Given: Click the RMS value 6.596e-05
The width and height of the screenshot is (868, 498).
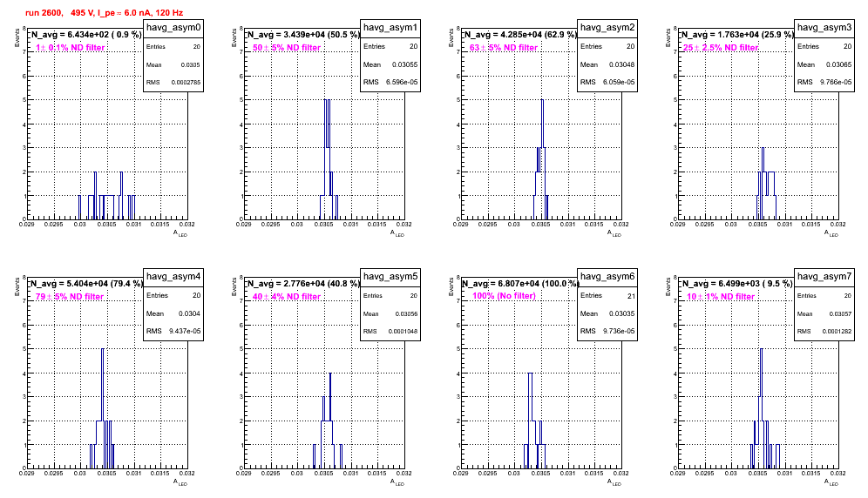Looking at the screenshot, I should click(x=402, y=82).
